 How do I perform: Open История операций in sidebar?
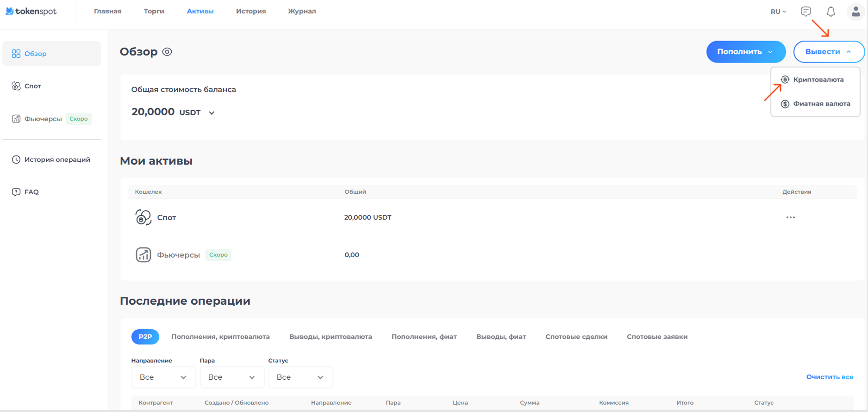[x=57, y=160]
